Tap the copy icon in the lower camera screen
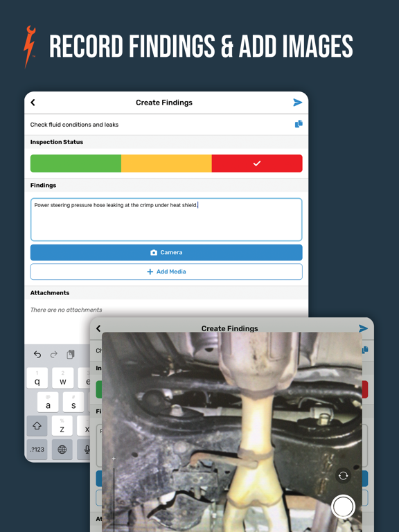The width and height of the screenshot is (399, 532). point(366,350)
